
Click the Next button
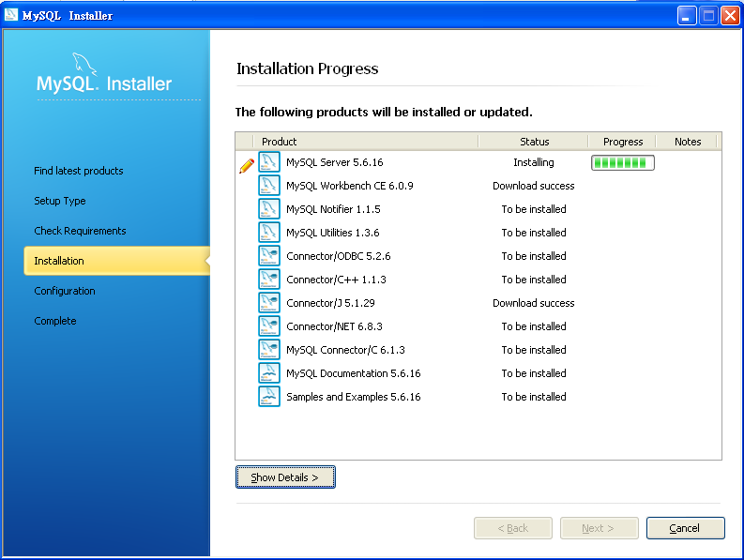pyautogui.click(x=599, y=528)
